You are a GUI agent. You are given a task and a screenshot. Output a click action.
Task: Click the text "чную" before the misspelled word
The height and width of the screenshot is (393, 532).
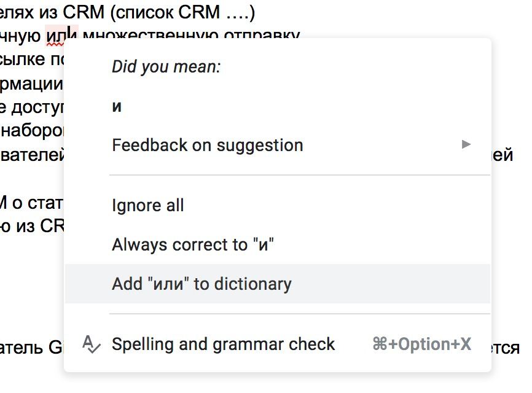[x=21, y=36]
